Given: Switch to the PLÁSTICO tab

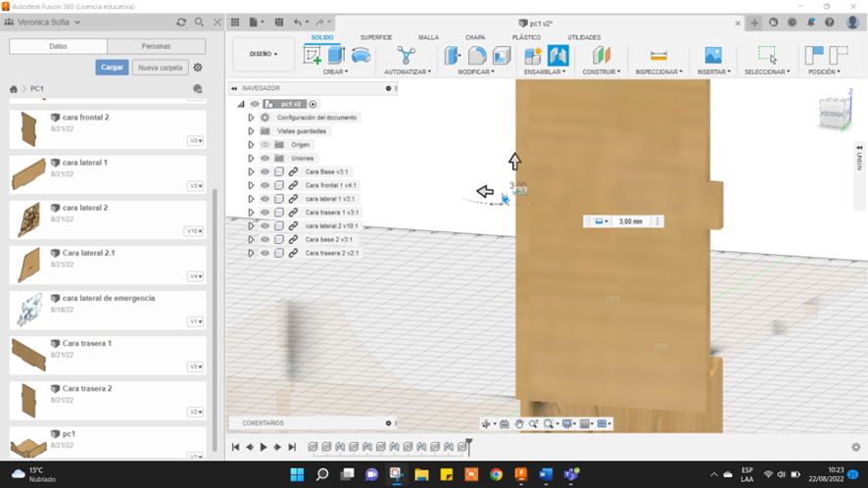Looking at the screenshot, I should click(526, 37).
